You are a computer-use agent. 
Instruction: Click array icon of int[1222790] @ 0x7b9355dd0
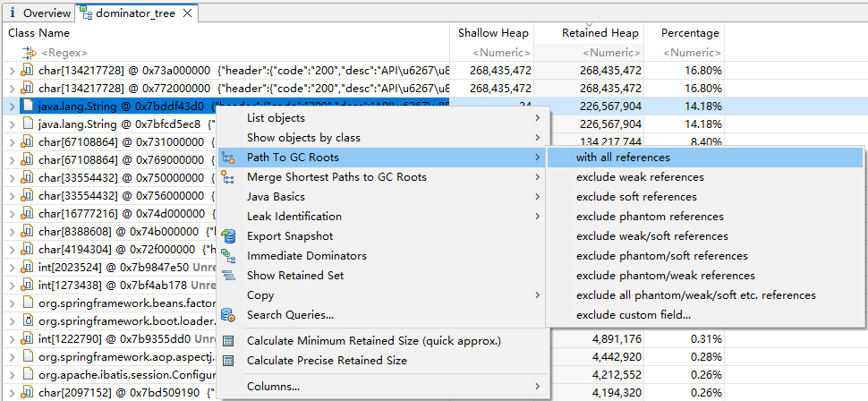tap(27, 338)
